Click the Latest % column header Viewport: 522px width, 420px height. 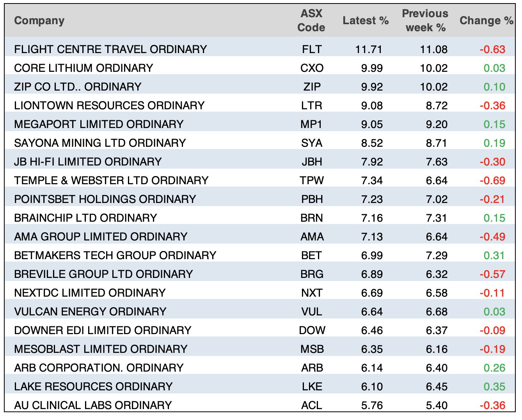(x=366, y=21)
